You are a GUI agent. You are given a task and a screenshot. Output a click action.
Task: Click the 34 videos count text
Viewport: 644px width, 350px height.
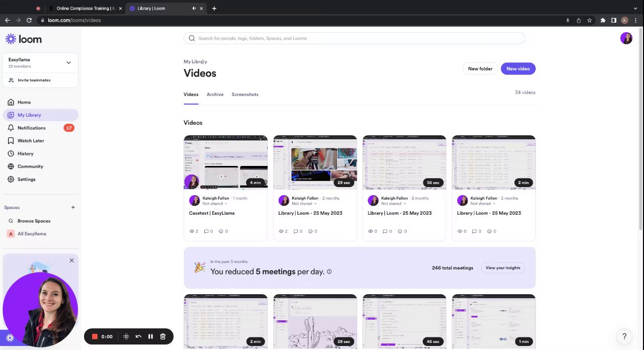point(525,93)
